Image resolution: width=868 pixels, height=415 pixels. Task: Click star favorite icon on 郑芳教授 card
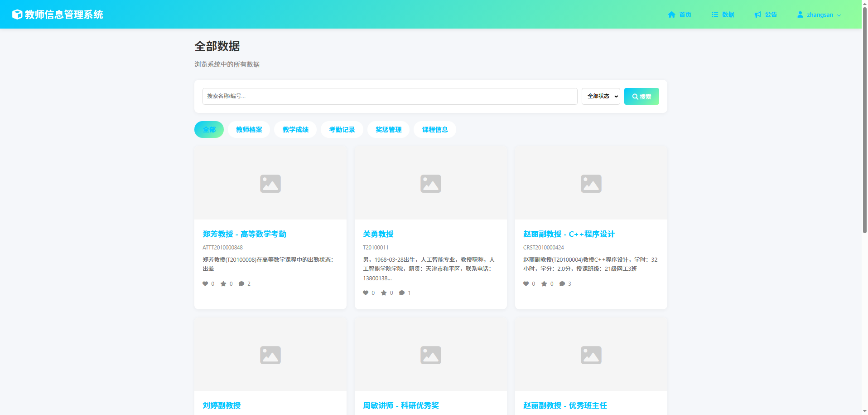(223, 284)
